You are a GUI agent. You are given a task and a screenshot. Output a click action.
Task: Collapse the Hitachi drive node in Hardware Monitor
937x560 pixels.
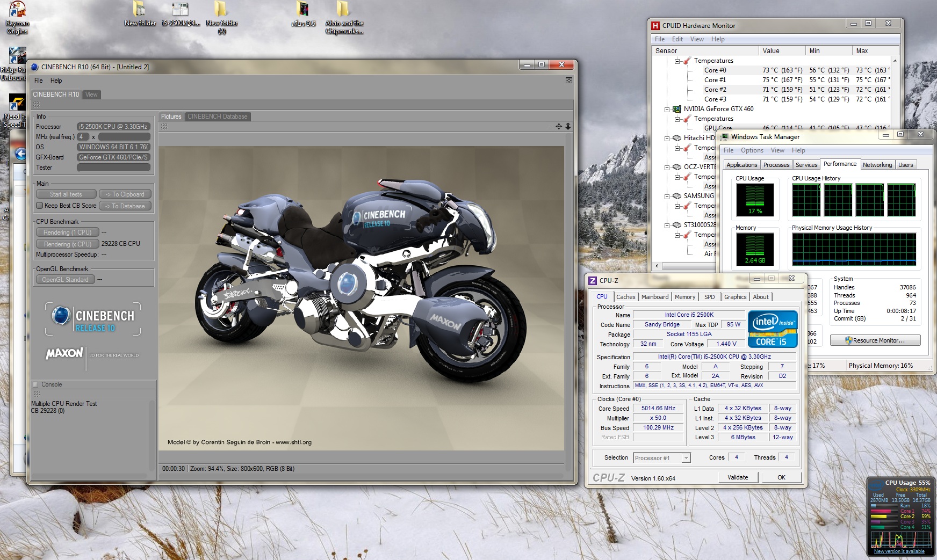pos(667,138)
